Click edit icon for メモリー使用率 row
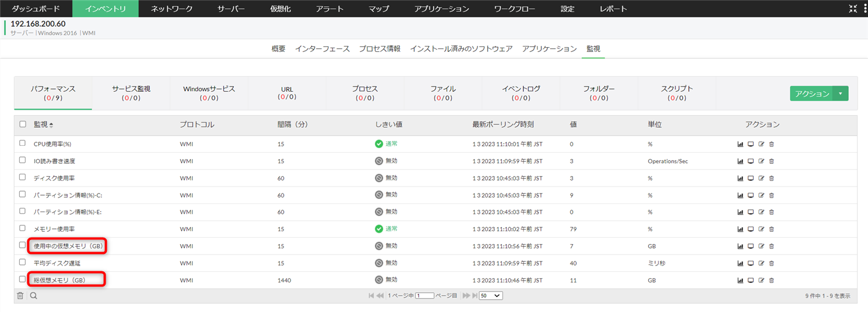The height and width of the screenshot is (312, 868). tap(761, 229)
